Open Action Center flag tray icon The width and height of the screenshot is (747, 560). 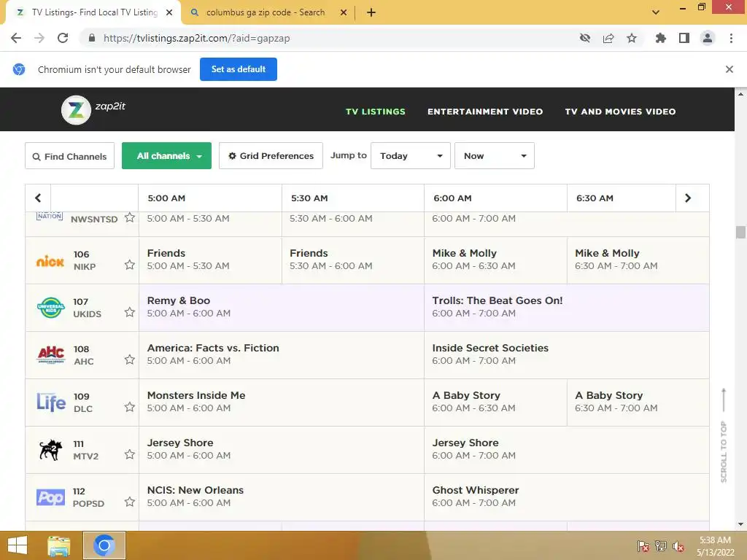[x=643, y=546]
